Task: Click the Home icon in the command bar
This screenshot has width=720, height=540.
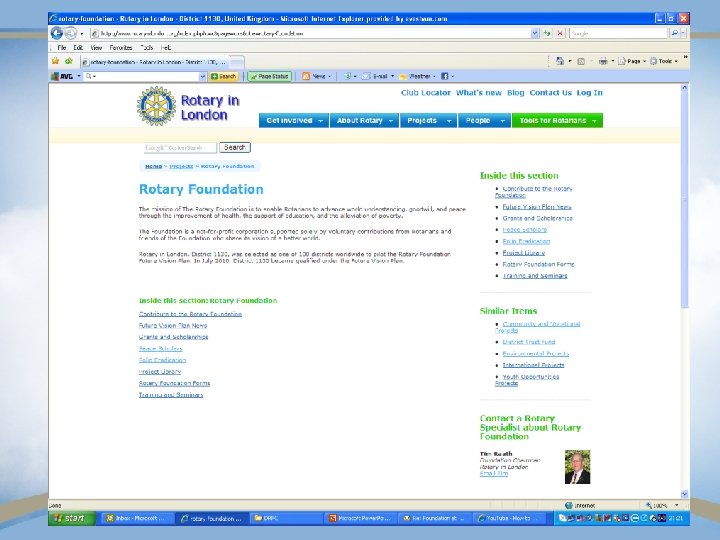Action: pos(560,61)
